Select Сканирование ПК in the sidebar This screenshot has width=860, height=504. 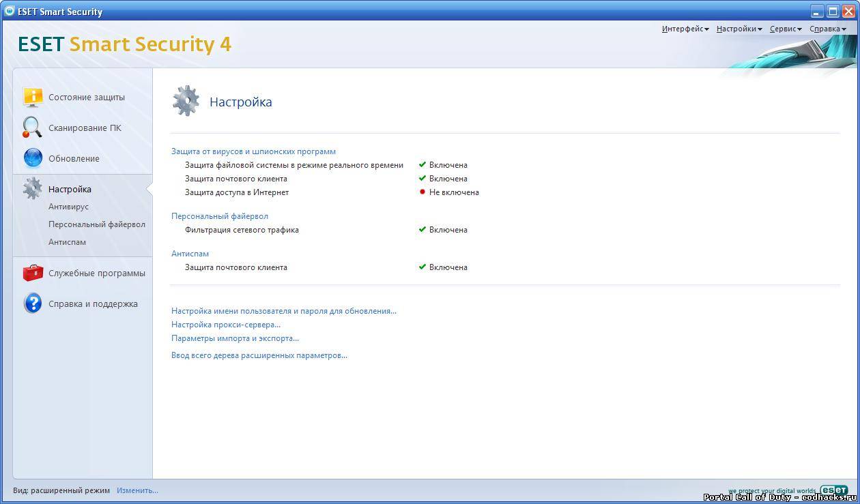(x=85, y=128)
